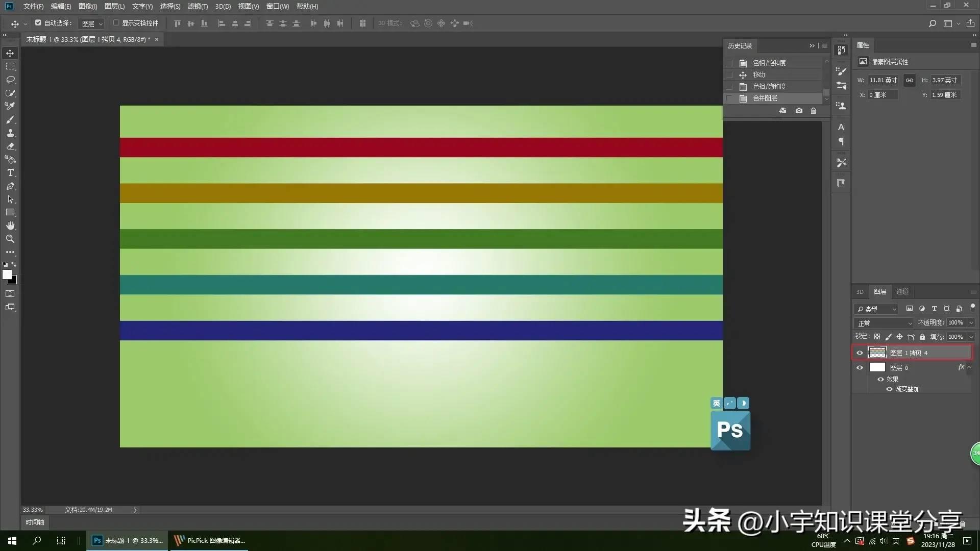
Task: Hide the 效果 effects visibility
Action: click(880, 379)
